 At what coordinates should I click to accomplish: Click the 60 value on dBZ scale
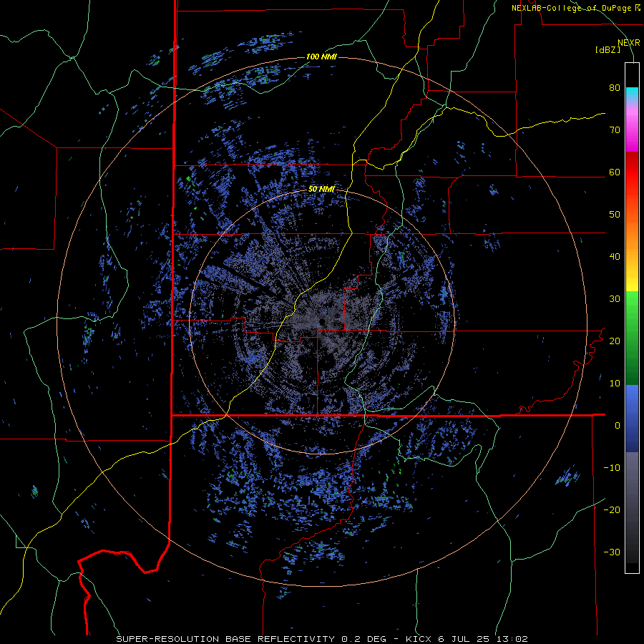click(615, 172)
